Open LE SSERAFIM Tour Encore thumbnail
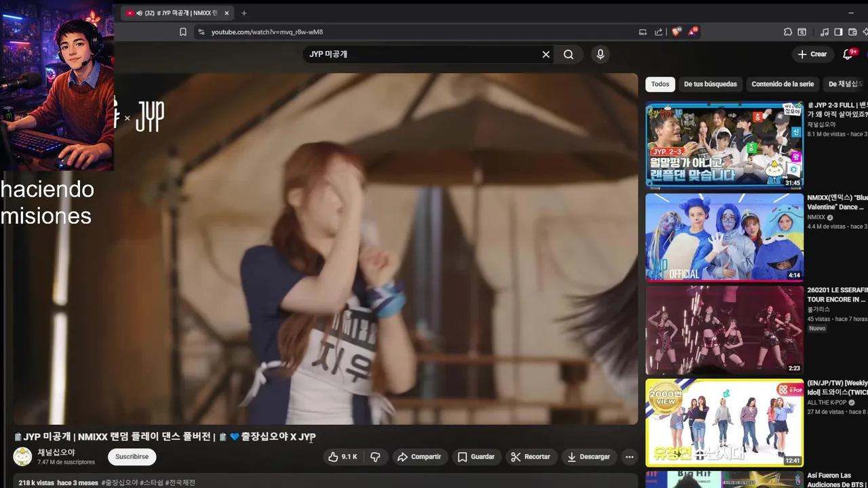This screenshot has width=868, height=488. click(724, 330)
